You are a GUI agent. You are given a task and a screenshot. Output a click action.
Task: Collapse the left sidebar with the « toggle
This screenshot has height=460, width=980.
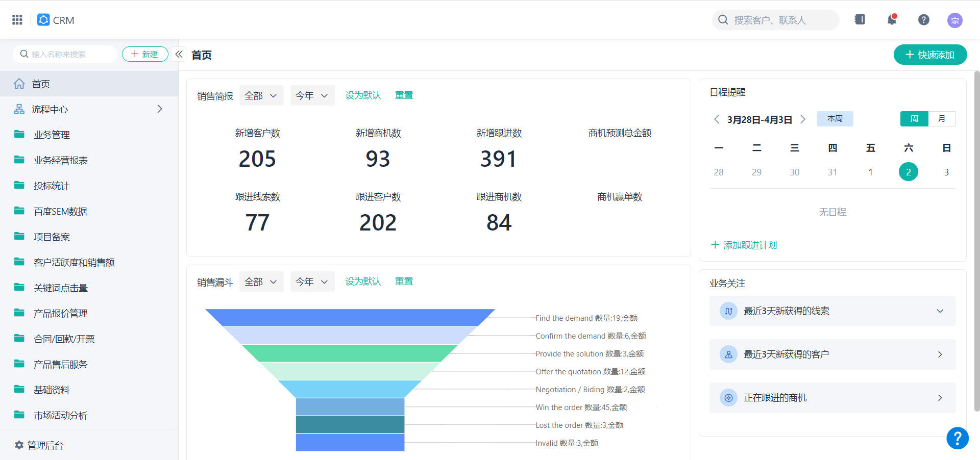pos(178,54)
